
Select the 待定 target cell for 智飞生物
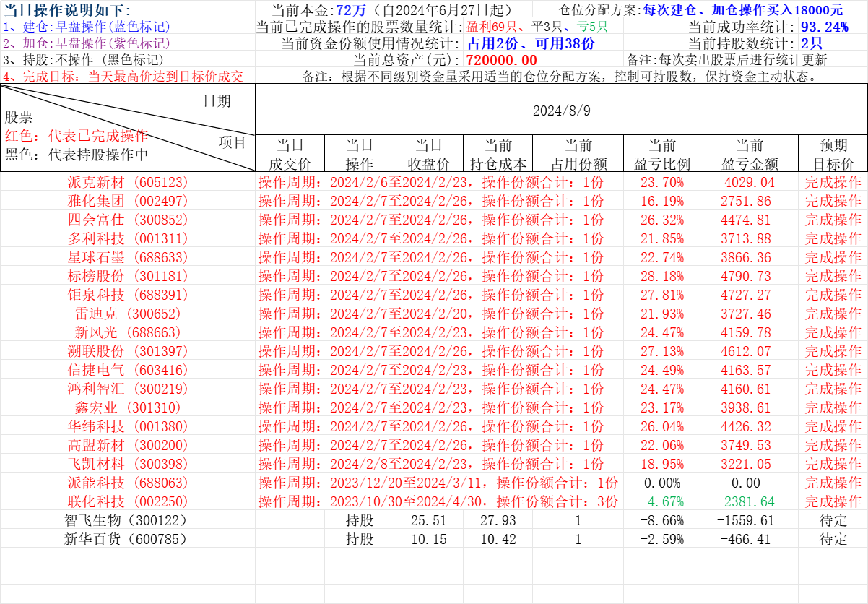[833, 520]
